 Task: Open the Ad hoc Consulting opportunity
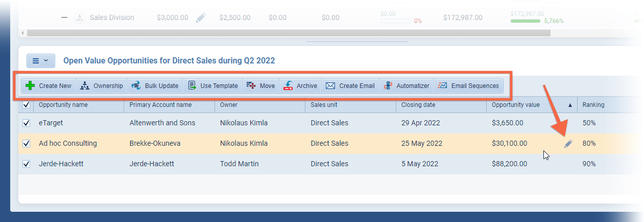(x=67, y=144)
